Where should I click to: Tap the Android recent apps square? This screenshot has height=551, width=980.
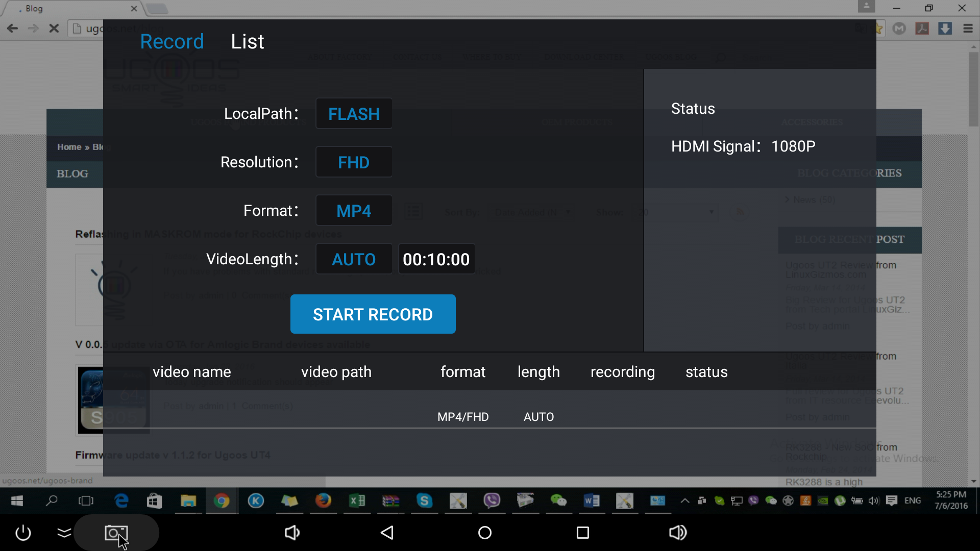pyautogui.click(x=583, y=533)
